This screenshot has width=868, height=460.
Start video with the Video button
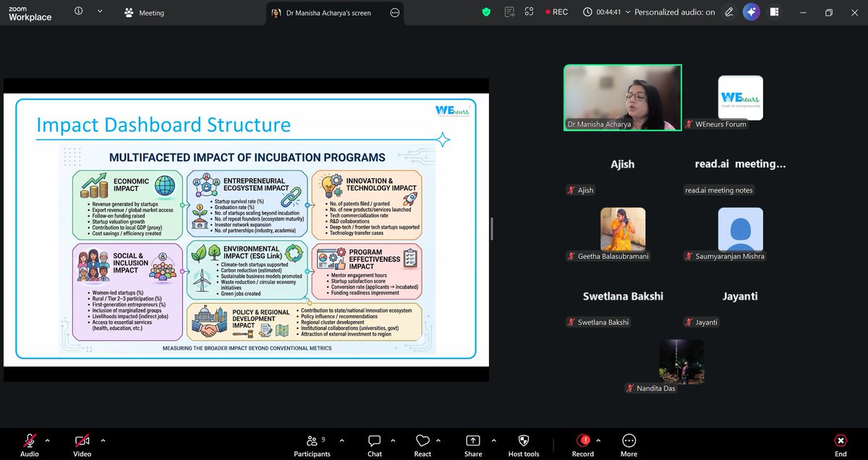pyautogui.click(x=82, y=444)
